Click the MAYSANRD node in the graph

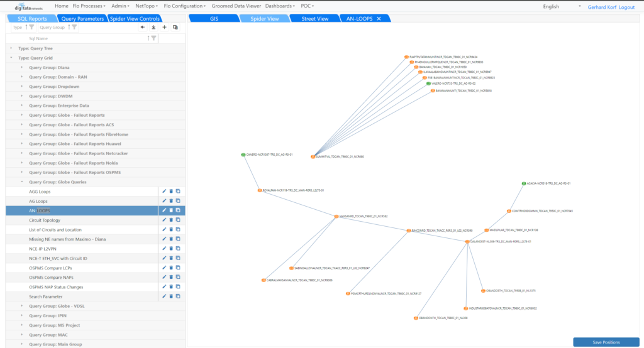click(336, 216)
